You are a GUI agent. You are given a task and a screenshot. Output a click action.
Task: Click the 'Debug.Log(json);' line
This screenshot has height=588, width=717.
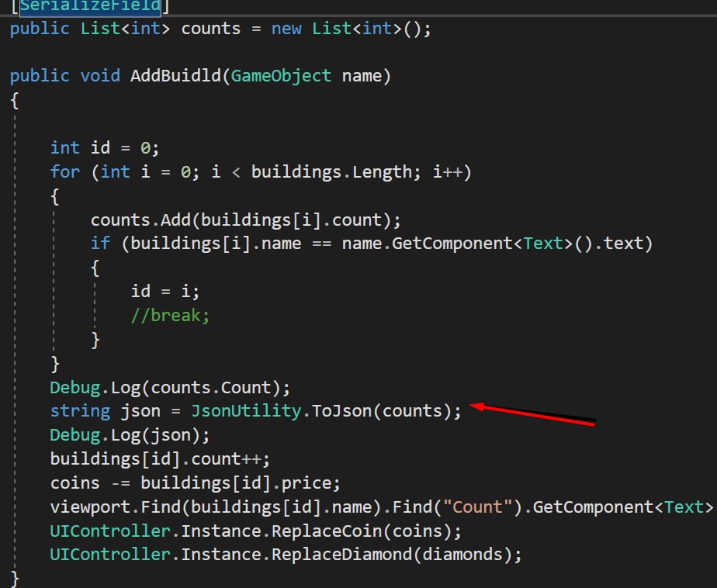coord(130,435)
